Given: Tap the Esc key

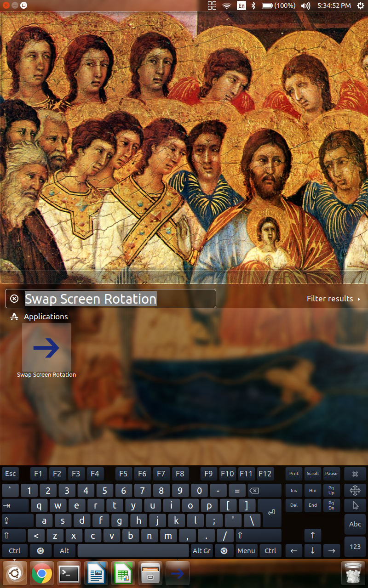Looking at the screenshot, I should (10, 474).
